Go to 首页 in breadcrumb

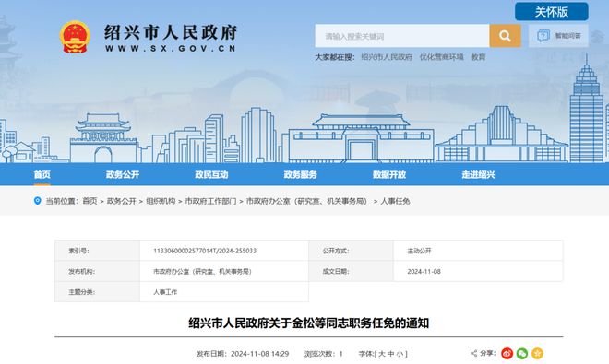coord(90,201)
